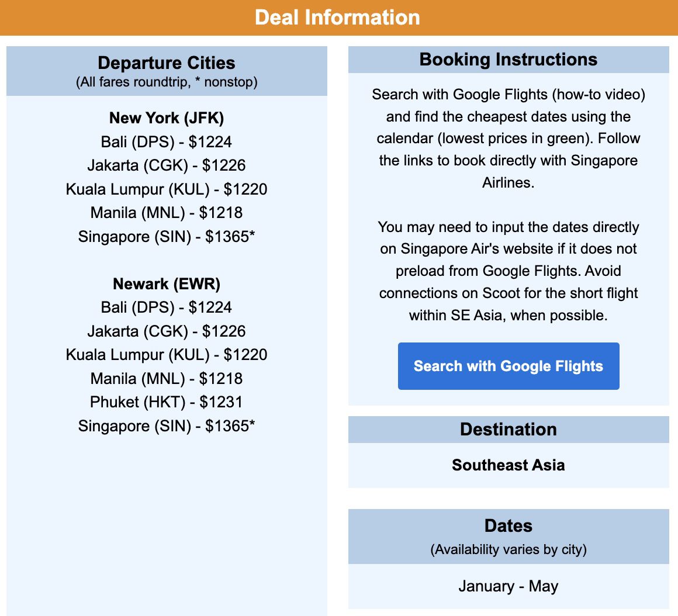Click the Manila (MNL) $1218 Newark fare
The width and height of the screenshot is (678, 616).
click(x=166, y=379)
